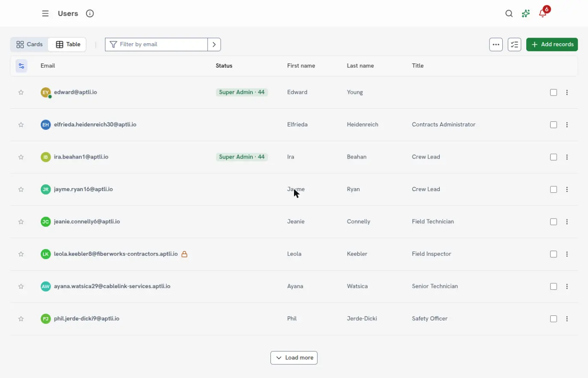Viewport: 588px width, 378px height.
Task: Switch to Table view
Action: point(68,45)
